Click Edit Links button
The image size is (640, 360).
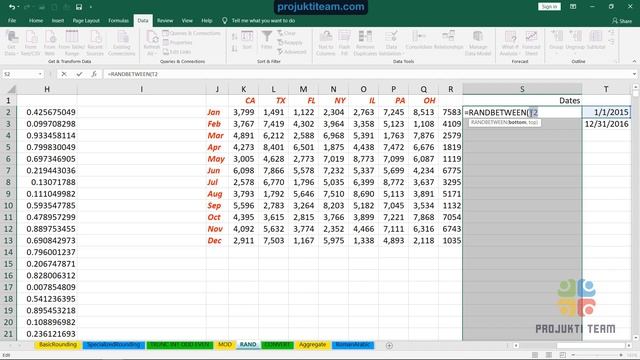(177, 52)
